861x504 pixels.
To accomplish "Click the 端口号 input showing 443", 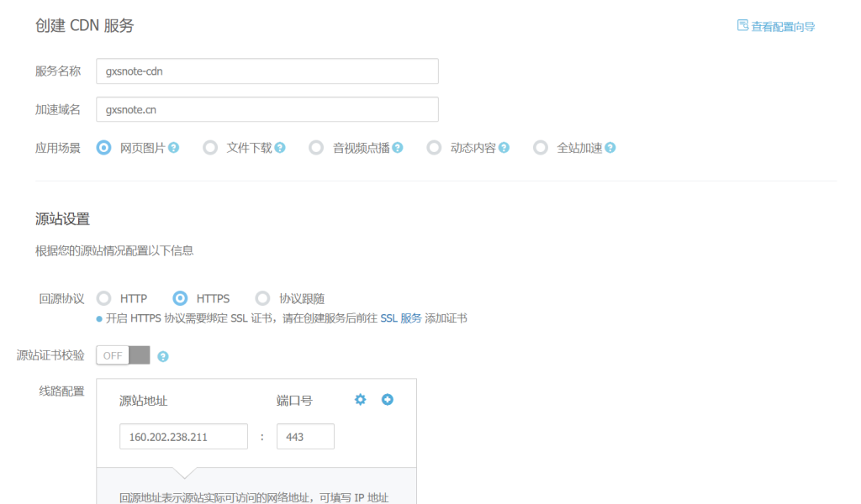I will tap(305, 437).
